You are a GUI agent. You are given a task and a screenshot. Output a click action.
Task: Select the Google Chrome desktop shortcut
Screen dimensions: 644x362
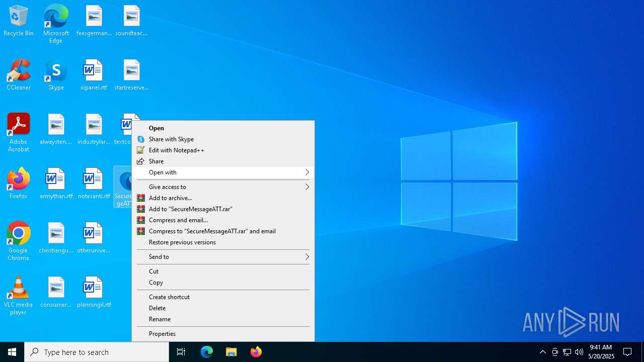pos(19,241)
